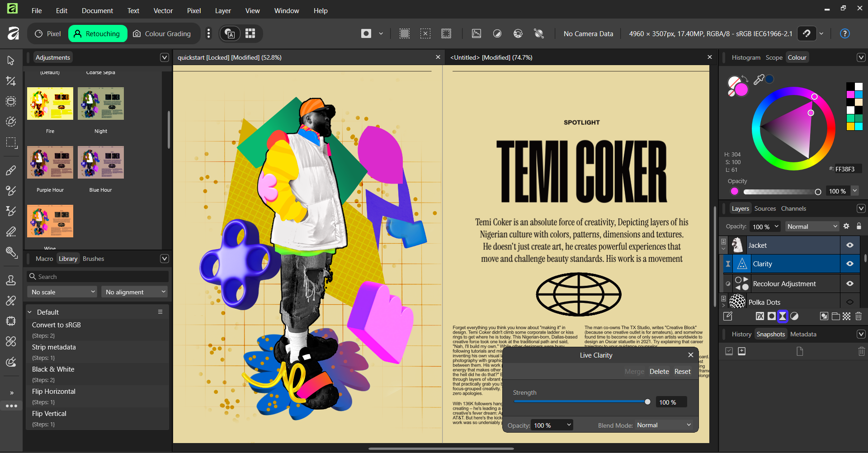Click the colour picker eyedropper icon
Viewport: 868px width, 453px height.
(x=759, y=80)
